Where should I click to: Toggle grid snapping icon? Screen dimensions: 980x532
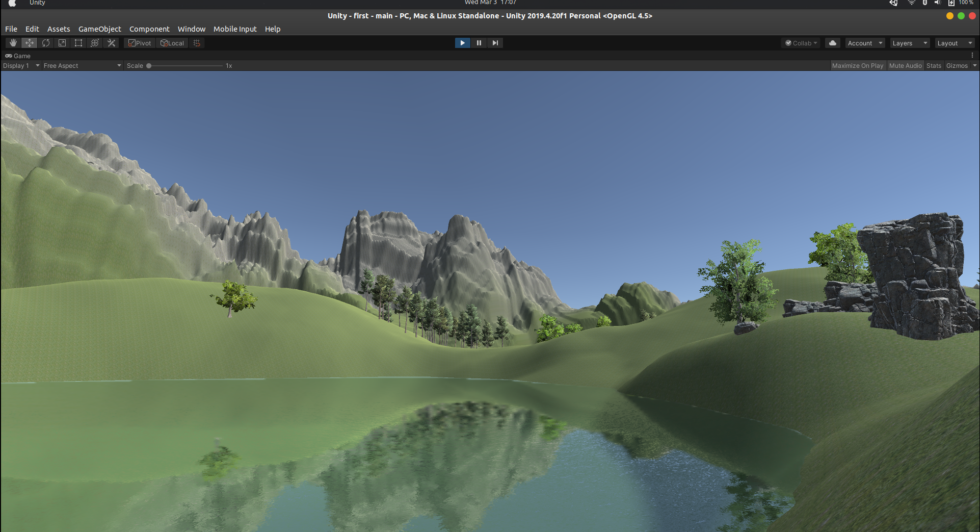pyautogui.click(x=197, y=43)
